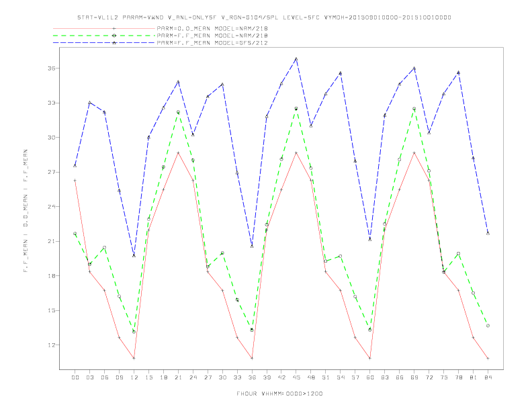532x411 pixels.
Task: Click red line minimum point at hour 12
Action: pos(134,358)
